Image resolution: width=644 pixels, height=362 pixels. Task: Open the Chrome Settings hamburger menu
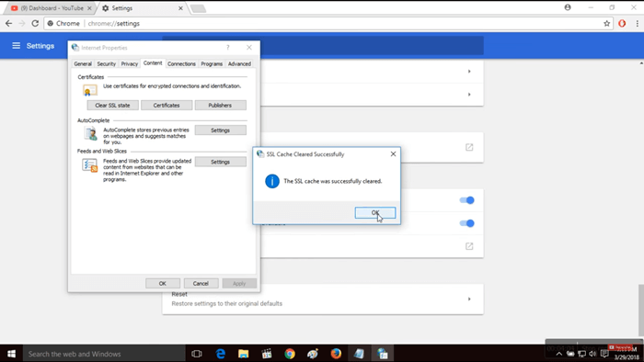[x=16, y=46]
